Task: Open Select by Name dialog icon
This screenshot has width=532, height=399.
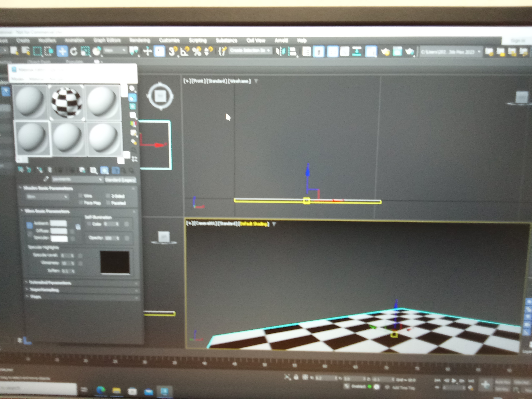Action: click(x=25, y=51)
